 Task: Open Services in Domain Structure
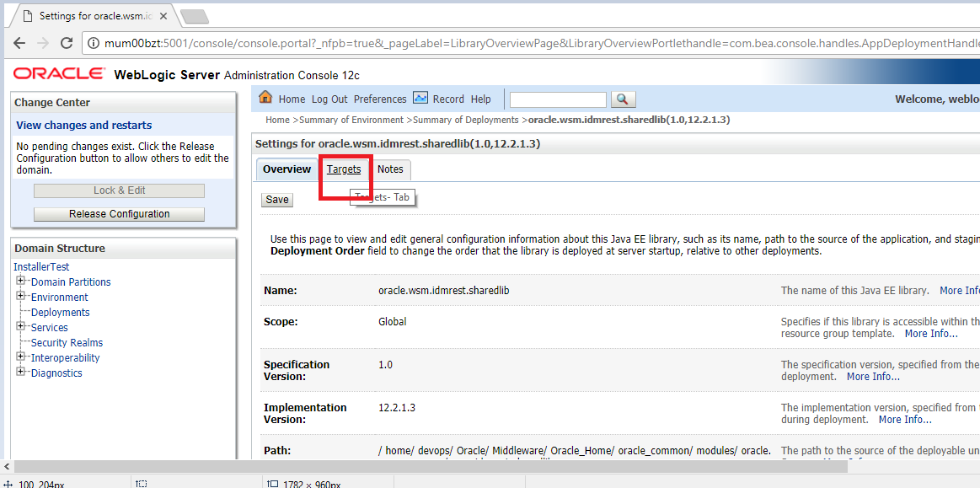50,327
